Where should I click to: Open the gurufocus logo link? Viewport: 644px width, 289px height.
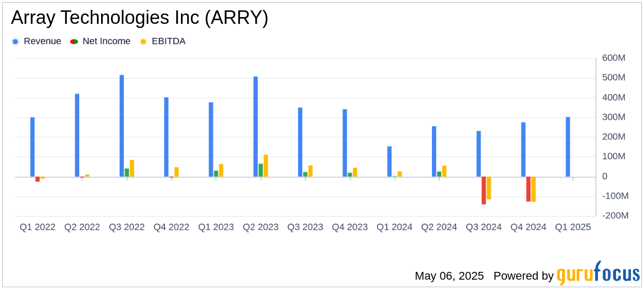coord(598,273)
